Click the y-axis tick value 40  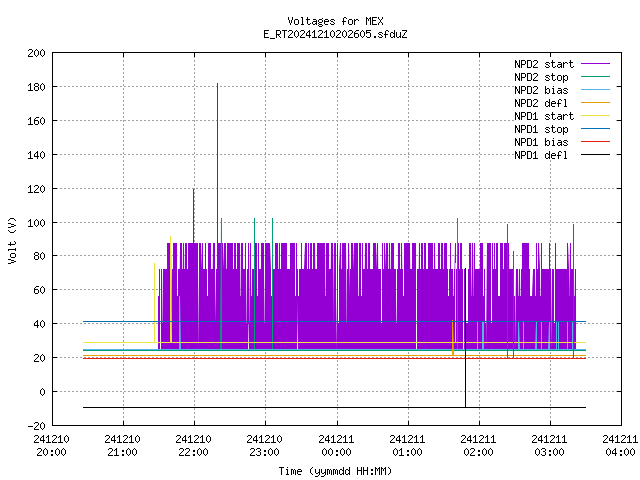39,324
